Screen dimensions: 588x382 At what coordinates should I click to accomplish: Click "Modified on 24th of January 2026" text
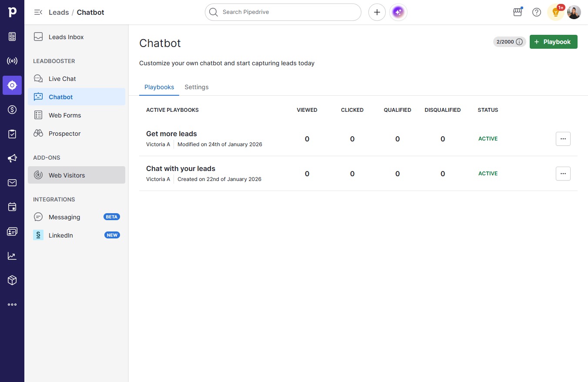[220, 144]
